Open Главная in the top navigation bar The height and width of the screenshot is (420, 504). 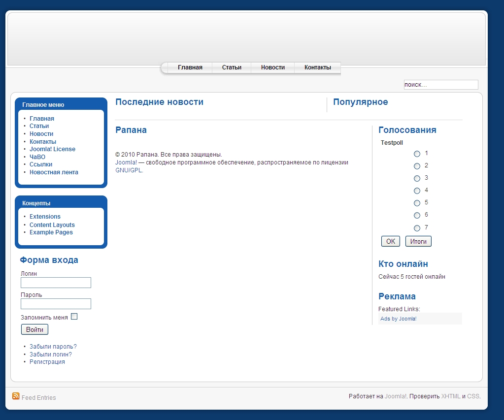190,67
